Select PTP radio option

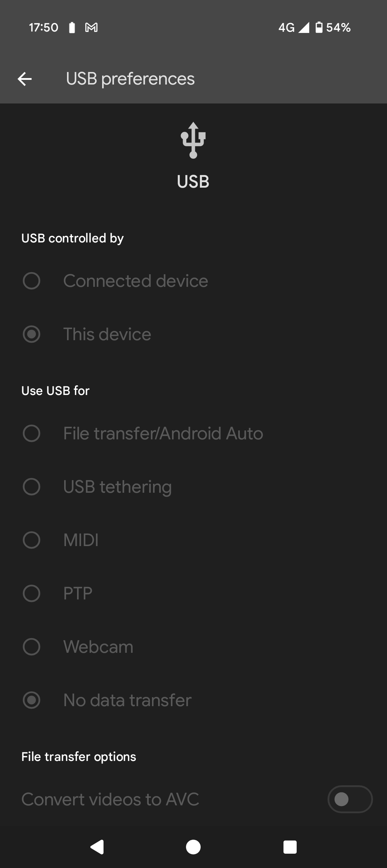[32, 593]
